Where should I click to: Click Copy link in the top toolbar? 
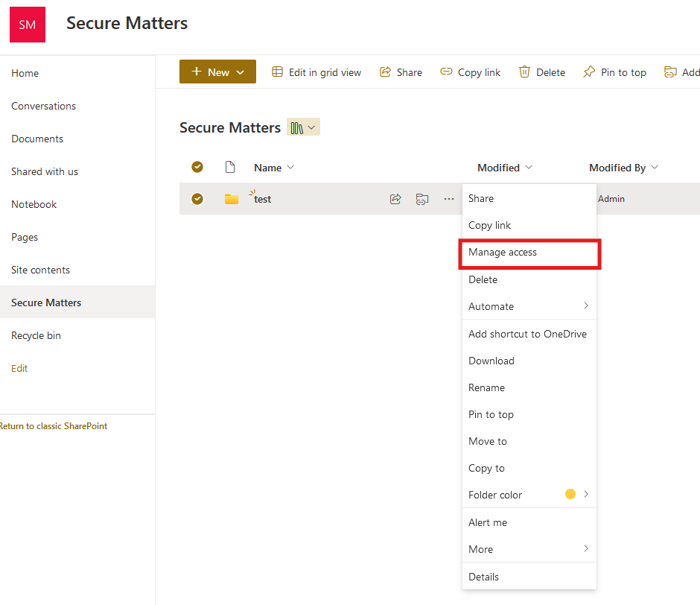pos(470,72)
